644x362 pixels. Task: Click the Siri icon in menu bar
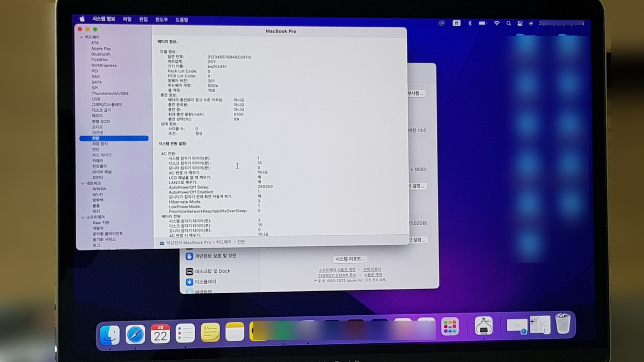(x=531, y=23)
